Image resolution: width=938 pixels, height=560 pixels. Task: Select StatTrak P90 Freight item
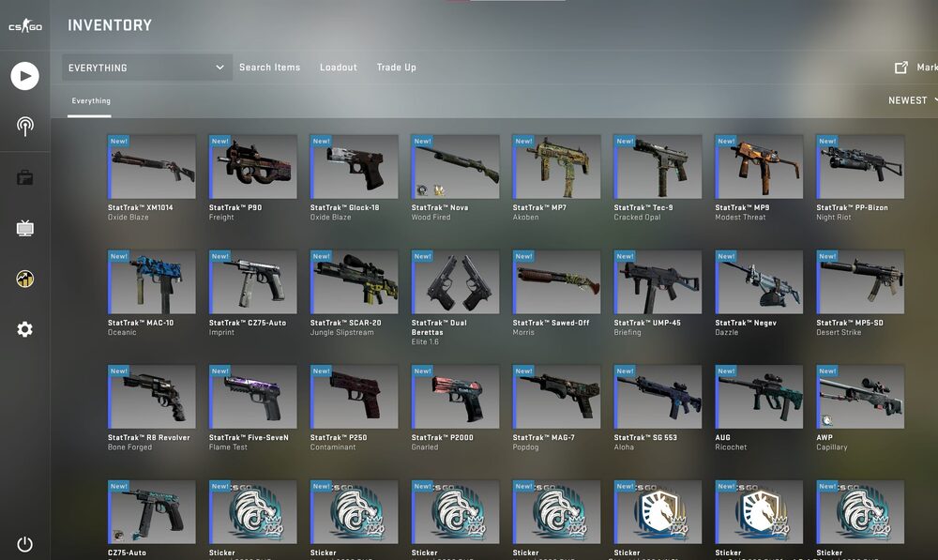coord(252,166)
